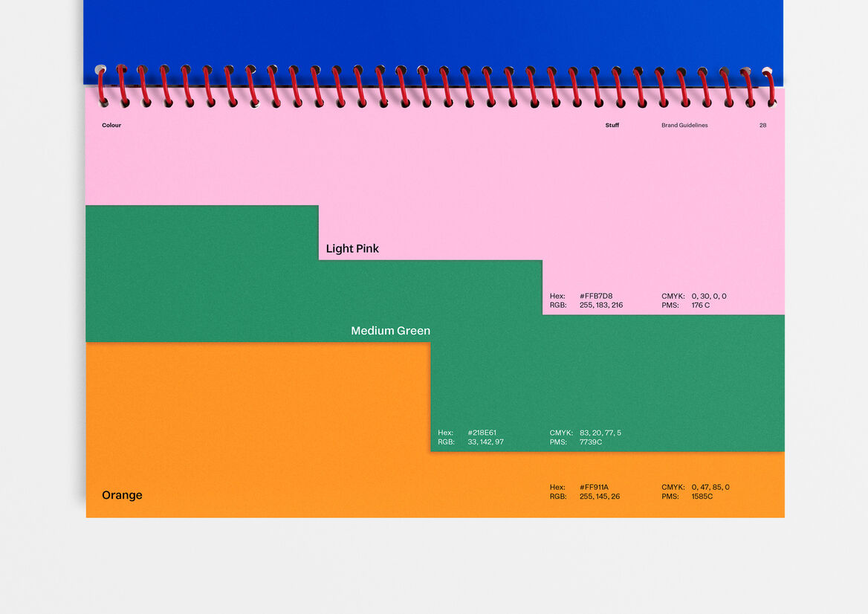Click the Brand Guidelines header text
868x614 pixels.
(684, 126)
